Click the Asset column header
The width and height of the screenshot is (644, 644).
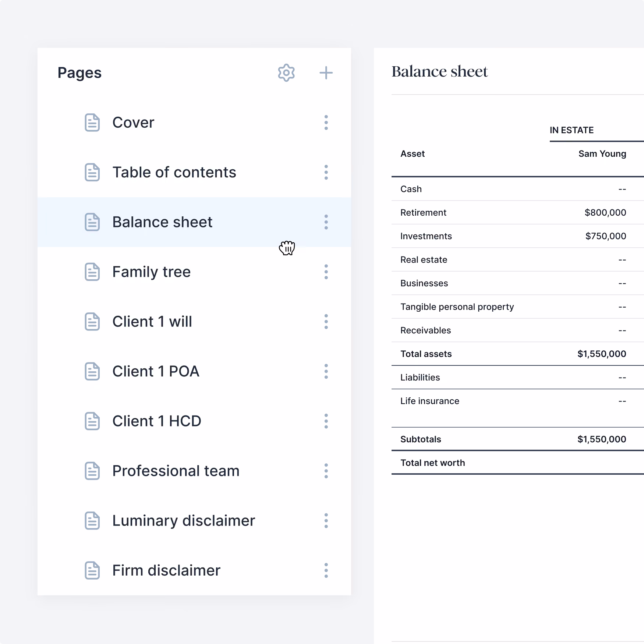click(x=413, y=154)
